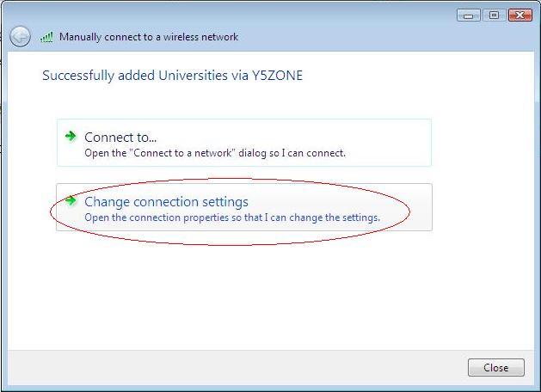Select the "Connect to..." option title
This screenshot has width=541, height=392.
(120, 137)
